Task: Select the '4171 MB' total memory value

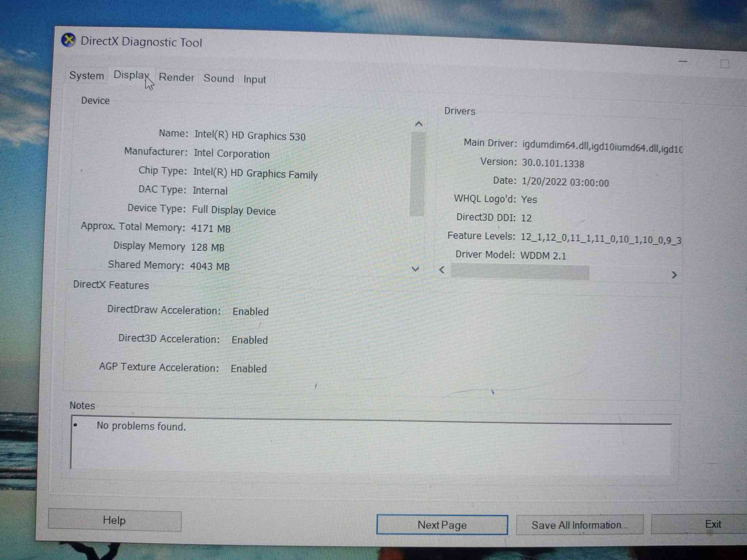Action: pyautogui.click(x=211, y=229)
